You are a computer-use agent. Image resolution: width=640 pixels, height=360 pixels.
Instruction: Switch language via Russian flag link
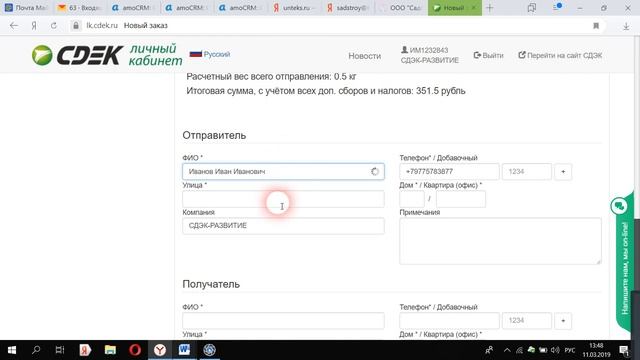tap(210, 54)
